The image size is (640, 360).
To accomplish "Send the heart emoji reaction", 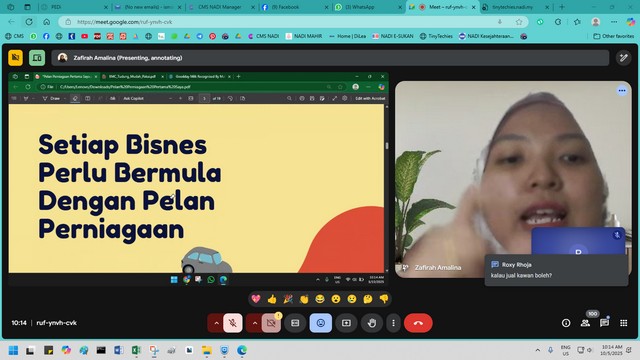I will click(256, 299).
